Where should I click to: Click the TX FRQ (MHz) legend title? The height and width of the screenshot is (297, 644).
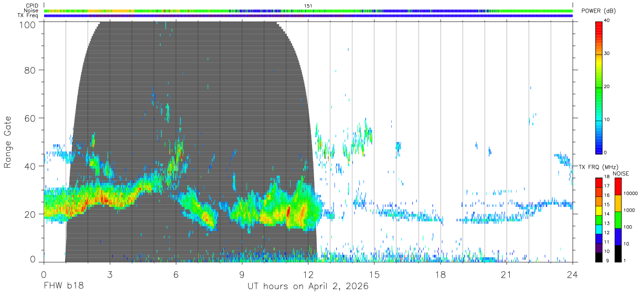[598, 167]
